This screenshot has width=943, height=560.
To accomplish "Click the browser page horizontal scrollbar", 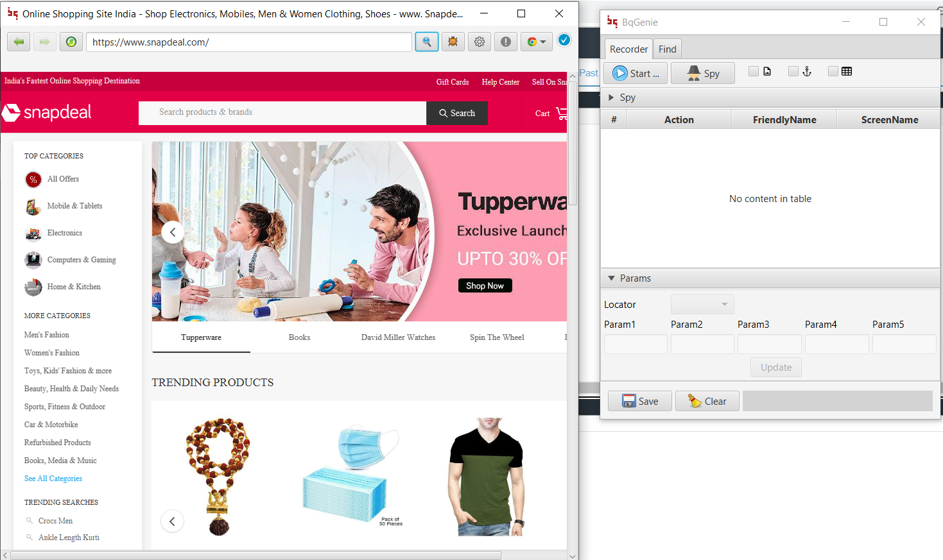I will coord(256,556).
